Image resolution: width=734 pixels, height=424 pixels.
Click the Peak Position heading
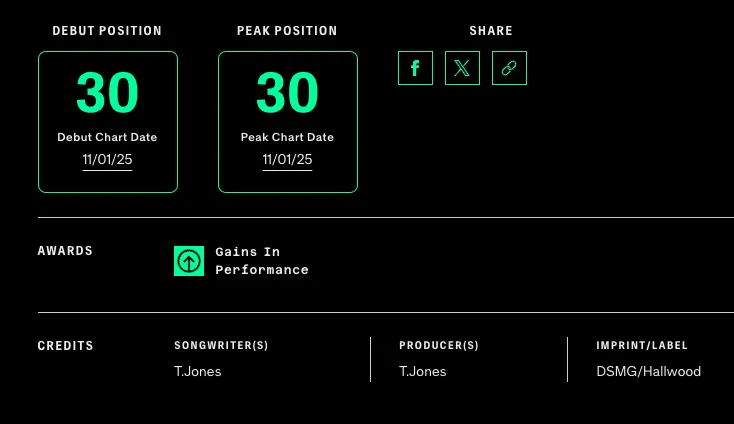(x=287, y=31)
